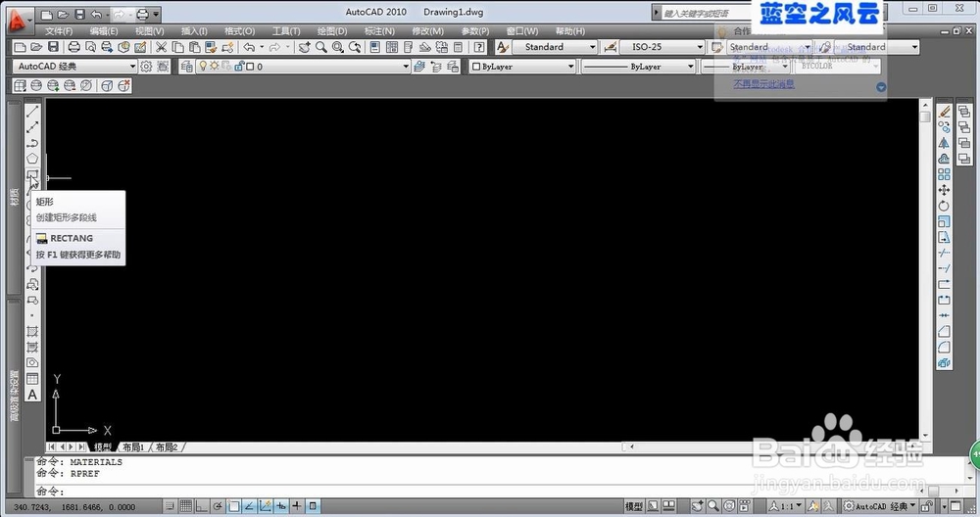
Task: Select the Rectangle tool
Action: (x=32, y=174)
